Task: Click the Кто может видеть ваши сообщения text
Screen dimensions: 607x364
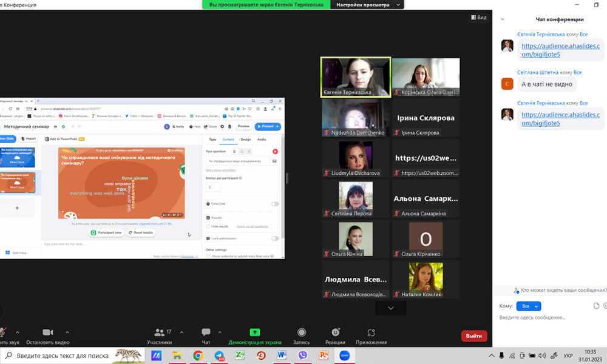Action: click(564, 290)
